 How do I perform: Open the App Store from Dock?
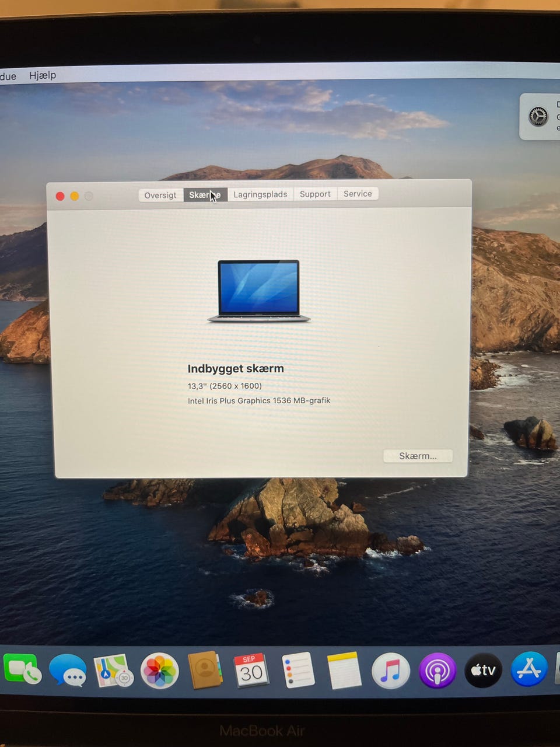pyautogui.click(x=529, y=669)
